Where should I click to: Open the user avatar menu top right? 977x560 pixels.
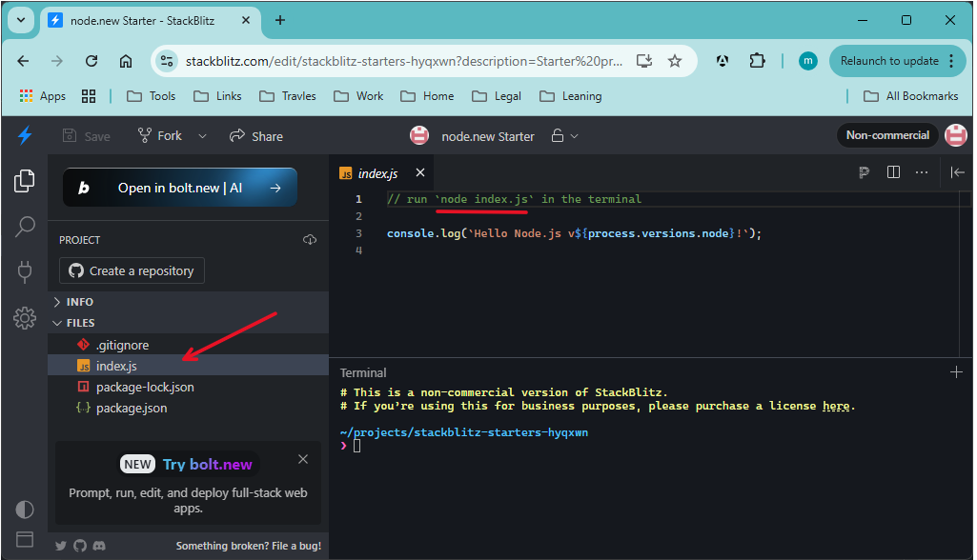point(956,135)
